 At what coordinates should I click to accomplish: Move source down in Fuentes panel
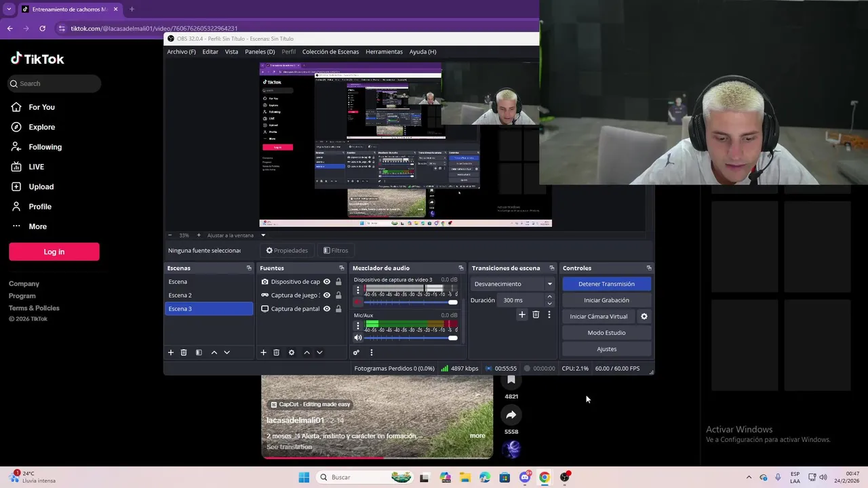(319, 352)
